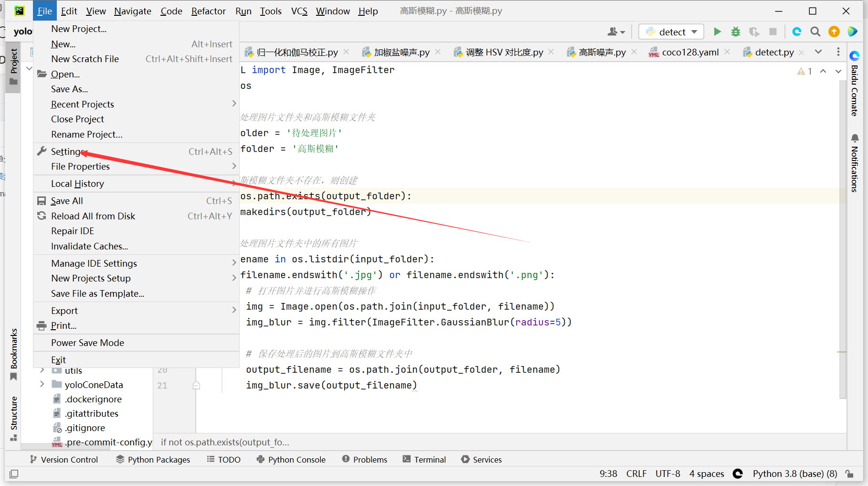868x486 pixels.
Task: Expand the Recent Projects submenu
Action: pos(136,104)
